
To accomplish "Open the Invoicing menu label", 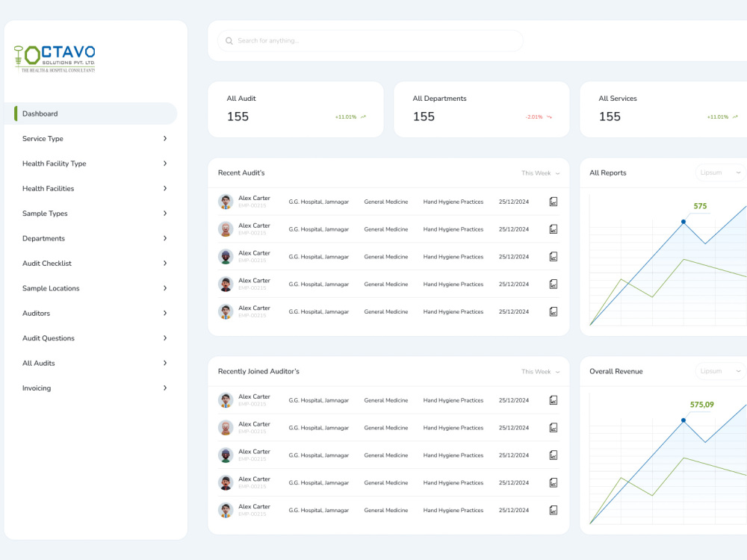I will pos(36,388).
